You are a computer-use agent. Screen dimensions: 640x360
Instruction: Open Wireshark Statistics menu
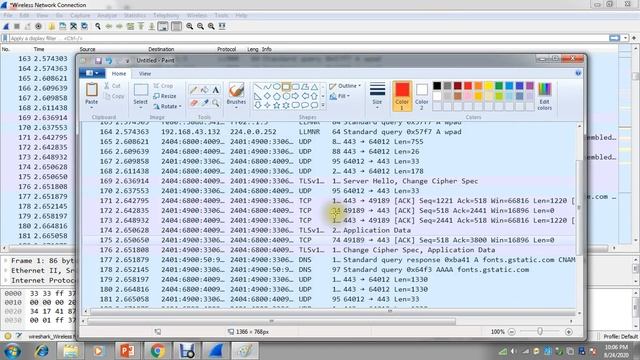click(x=135, y=16)
